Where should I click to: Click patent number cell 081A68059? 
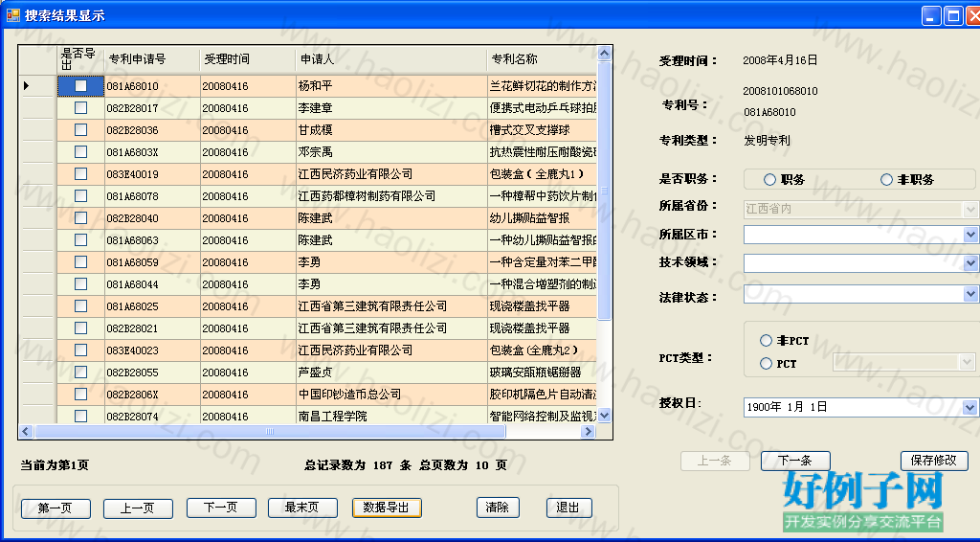coord(152,262)
